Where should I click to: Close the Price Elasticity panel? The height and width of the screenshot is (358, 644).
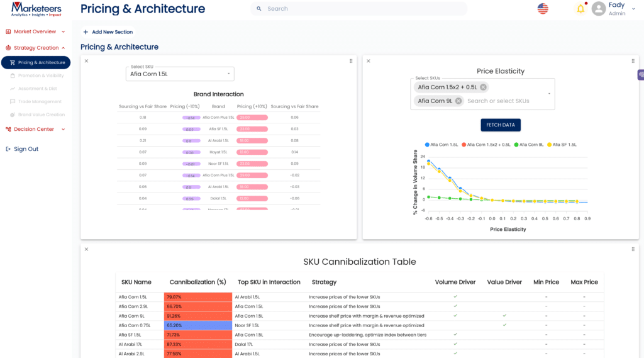coord(369,61)
